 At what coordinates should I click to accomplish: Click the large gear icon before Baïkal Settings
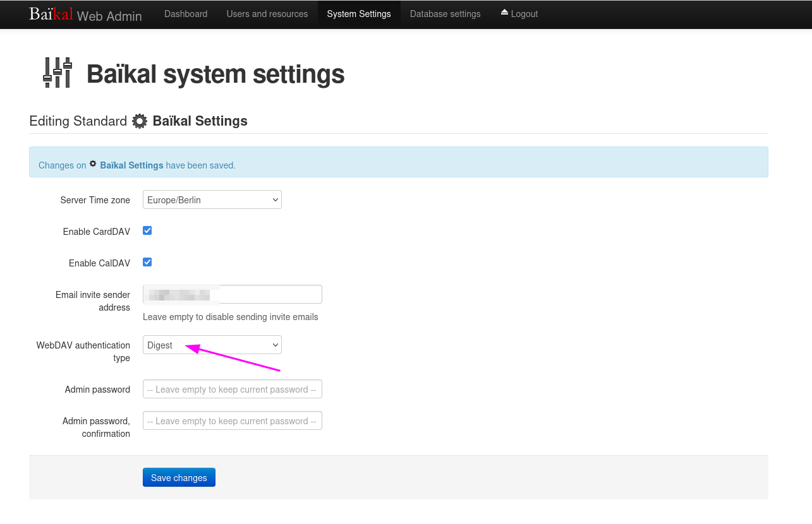(140, 121)
